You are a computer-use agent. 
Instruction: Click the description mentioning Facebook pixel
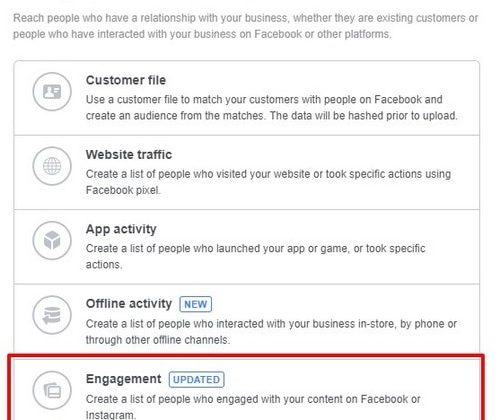[268, 182]
